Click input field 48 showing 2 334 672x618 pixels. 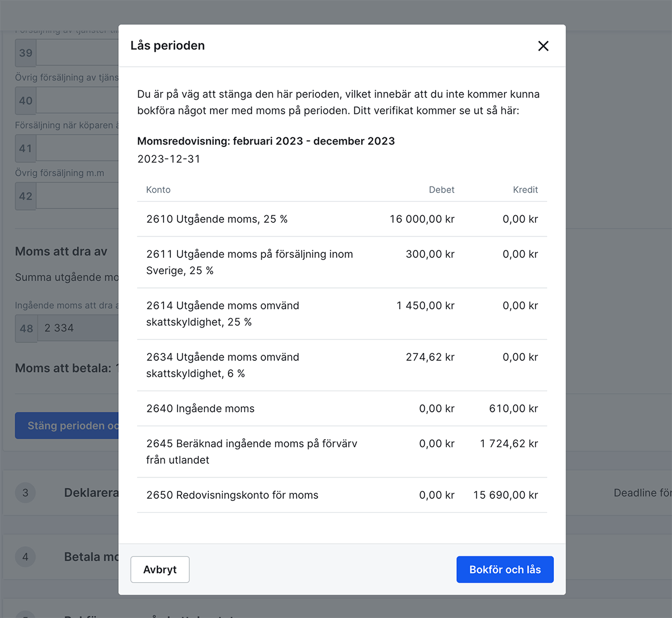coord(78,328)
